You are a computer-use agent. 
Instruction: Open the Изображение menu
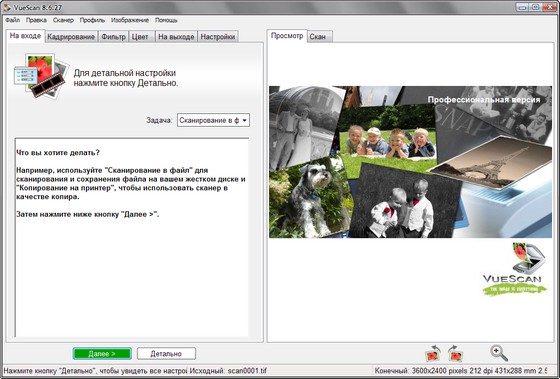[130, 20]
